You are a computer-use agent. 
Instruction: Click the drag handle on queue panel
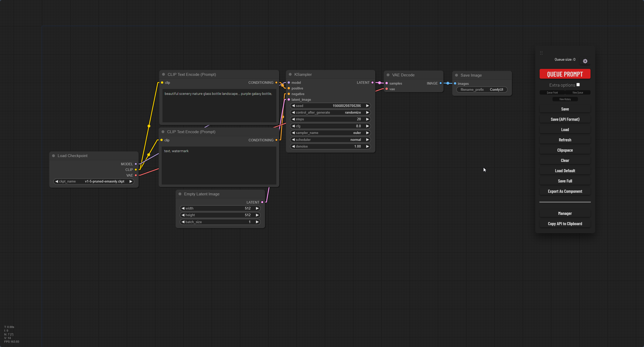tap(541, 53)
